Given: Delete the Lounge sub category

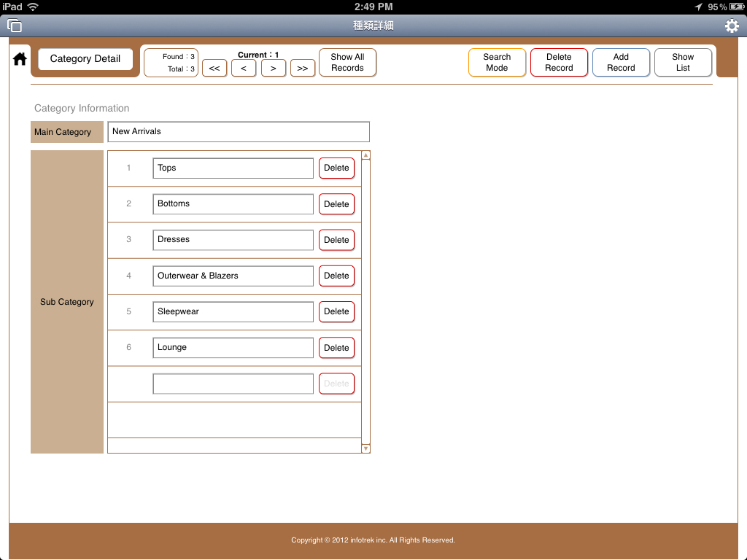Looking at the screenshot, I should click(x=336, y=348).
